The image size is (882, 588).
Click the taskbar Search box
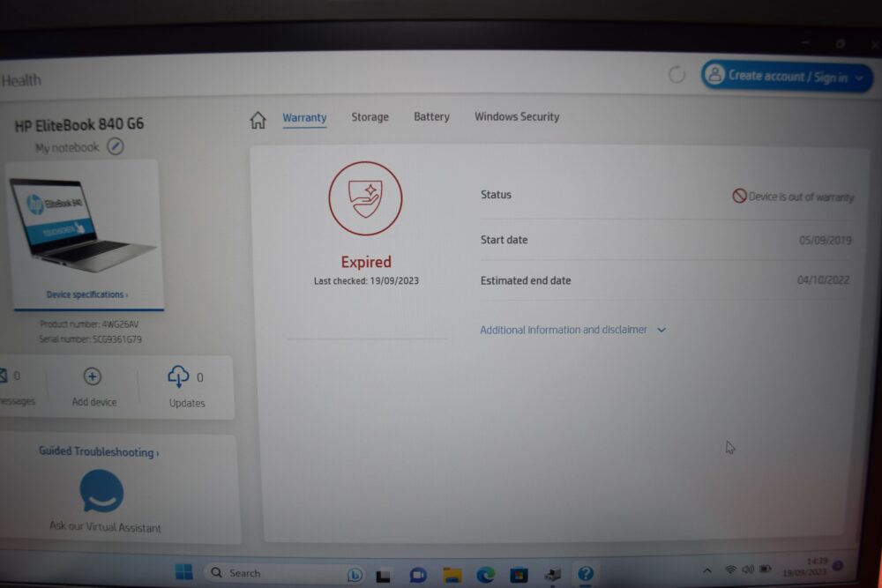pyautogui.click(x=284, y=573)
